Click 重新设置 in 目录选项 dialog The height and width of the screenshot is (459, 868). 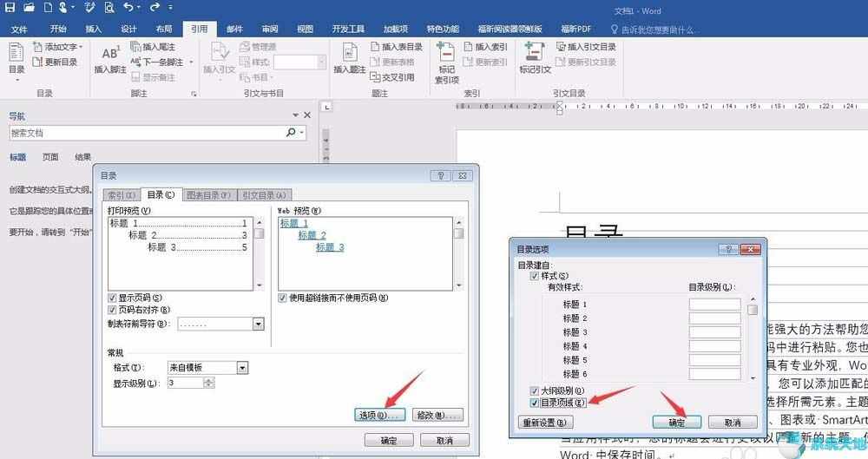[546, 423]
